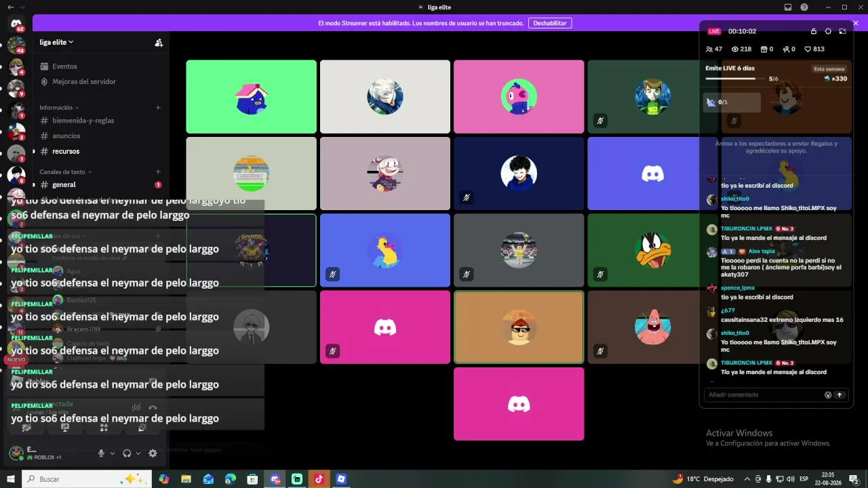Toggle deafen with the headphones icon
Screen dimensions: 868x488
click(x=127, y=453)
